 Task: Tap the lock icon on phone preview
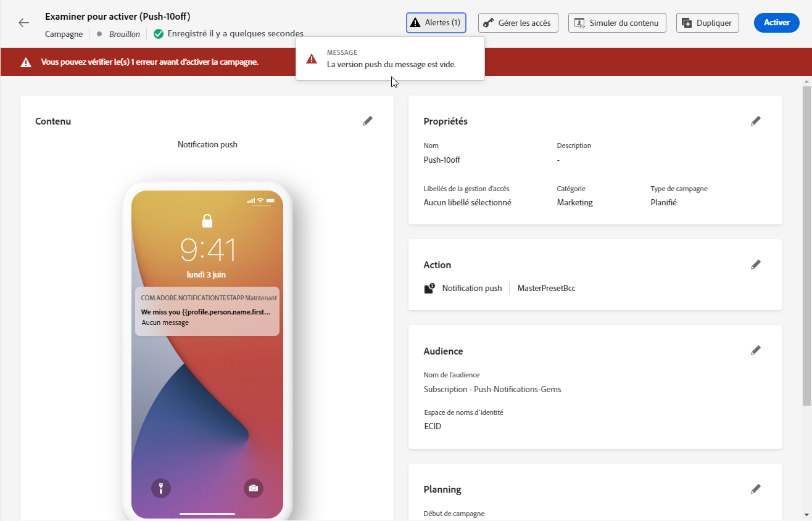(x=207, y=220)
